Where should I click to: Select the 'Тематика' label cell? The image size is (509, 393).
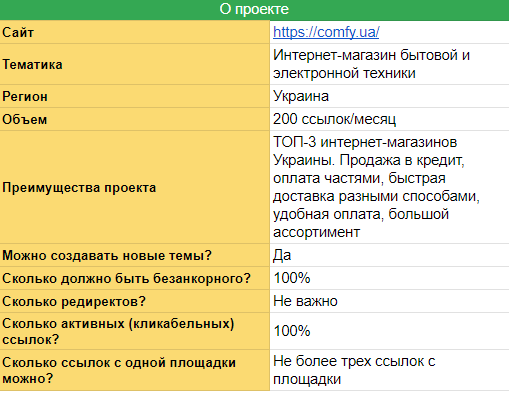tap(135, 64)
